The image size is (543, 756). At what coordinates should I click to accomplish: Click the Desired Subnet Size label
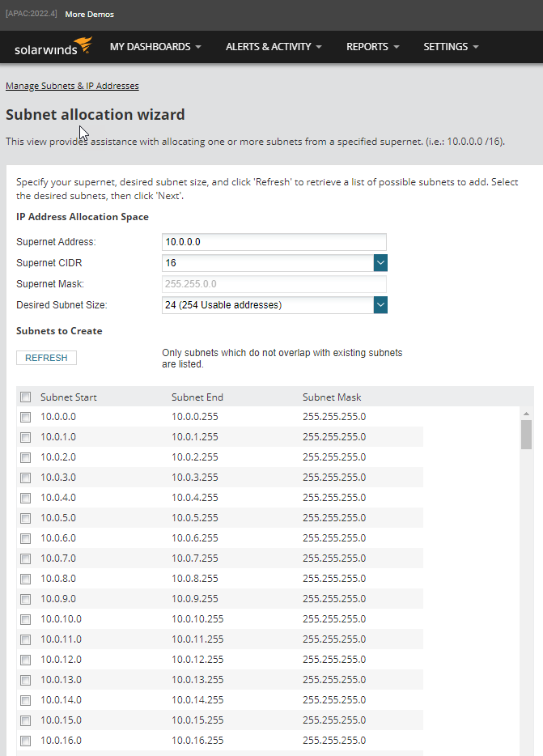pyautogui.click(x=62, y=305)
